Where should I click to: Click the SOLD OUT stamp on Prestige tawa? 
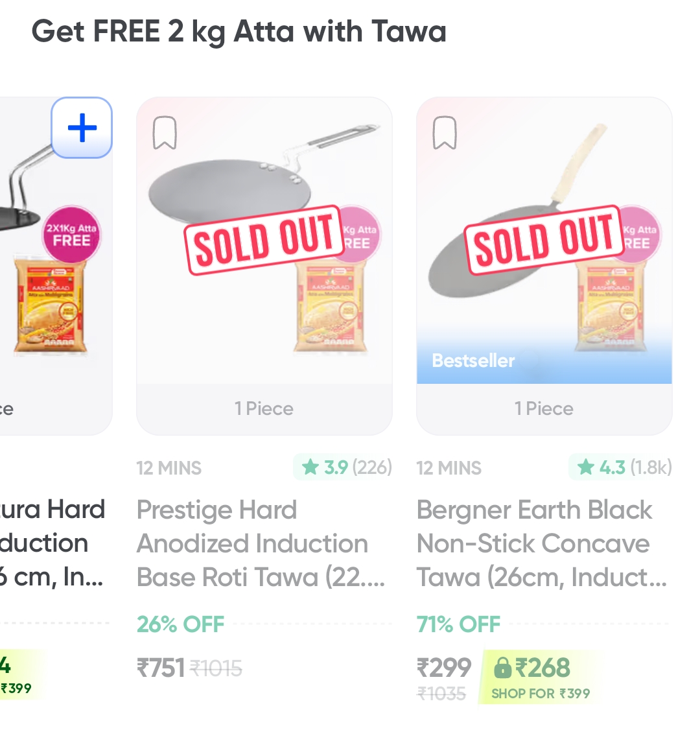tap(264, 240)
